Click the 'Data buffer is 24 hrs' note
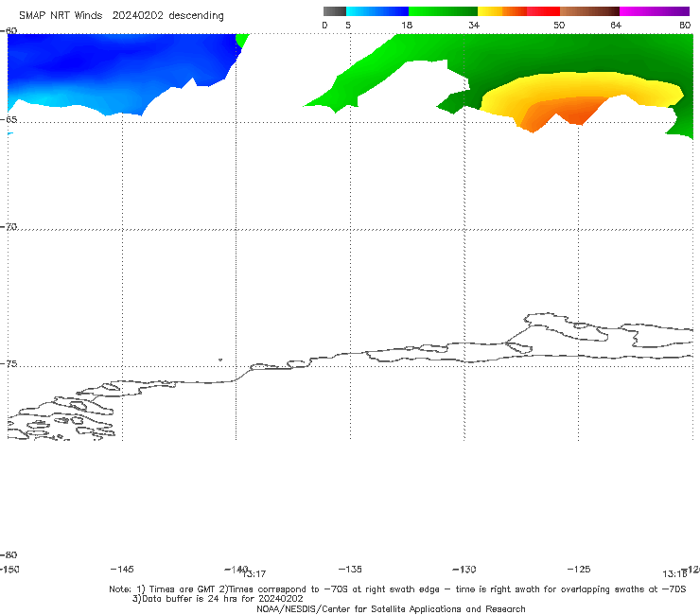700x615 pixels. click(x=218, y=599)
